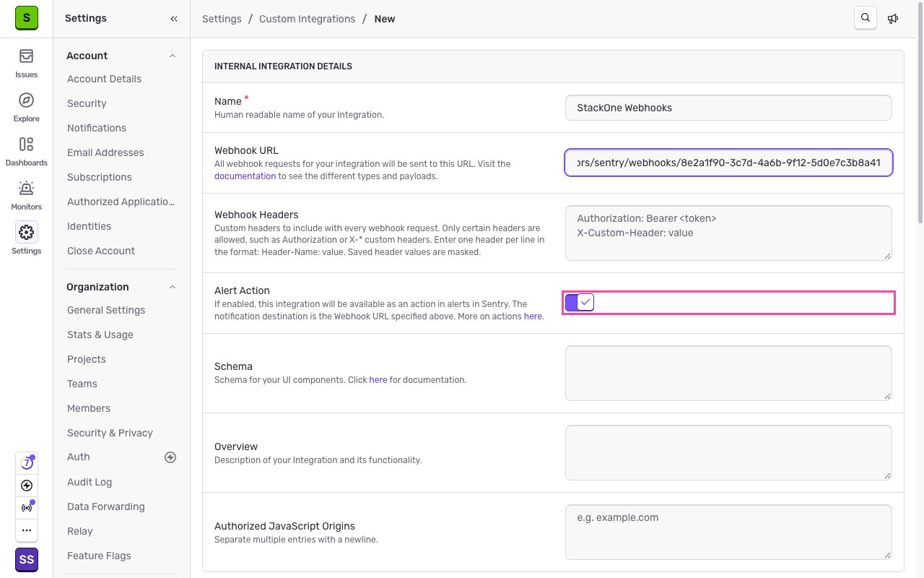The image size is (924, 578).
Task: Click the Webhook Headers text area
Action: (x=728, y=233)
